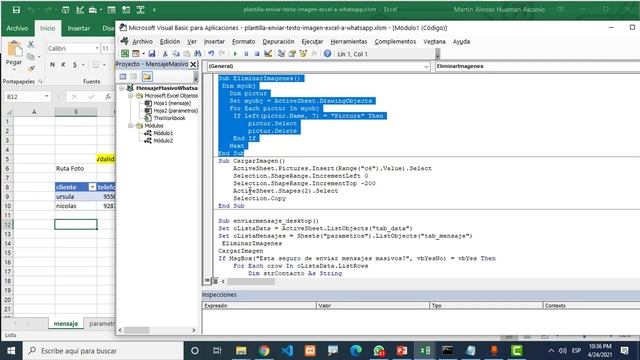Click the blue Help question mark icon
Screen dimensions: 640x360
click(327, 53)
